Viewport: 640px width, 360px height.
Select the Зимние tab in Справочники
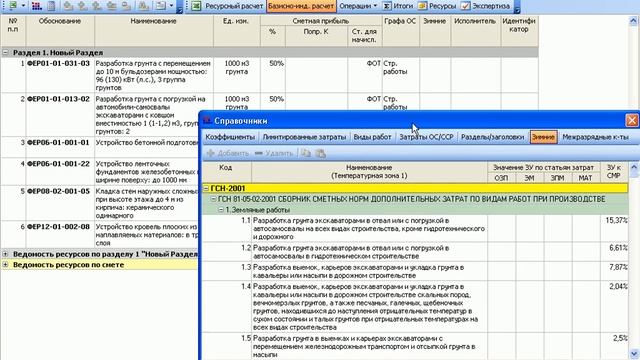point(543,137)
